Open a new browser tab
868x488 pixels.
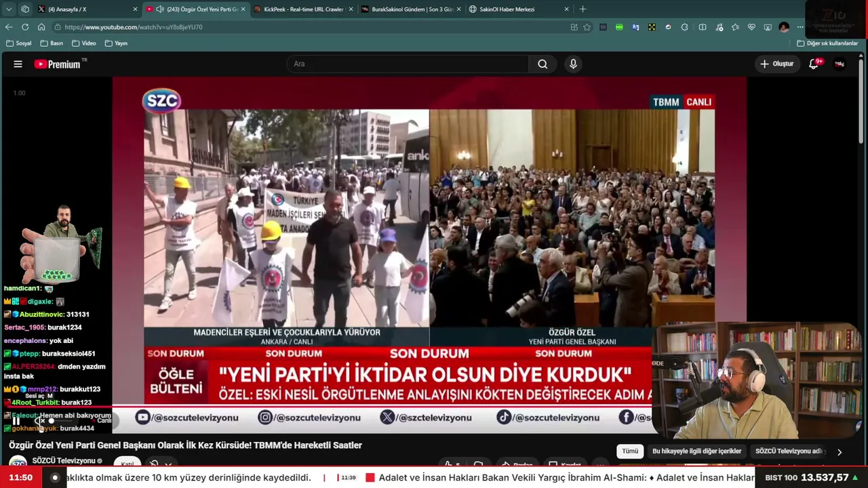(583, 9)
